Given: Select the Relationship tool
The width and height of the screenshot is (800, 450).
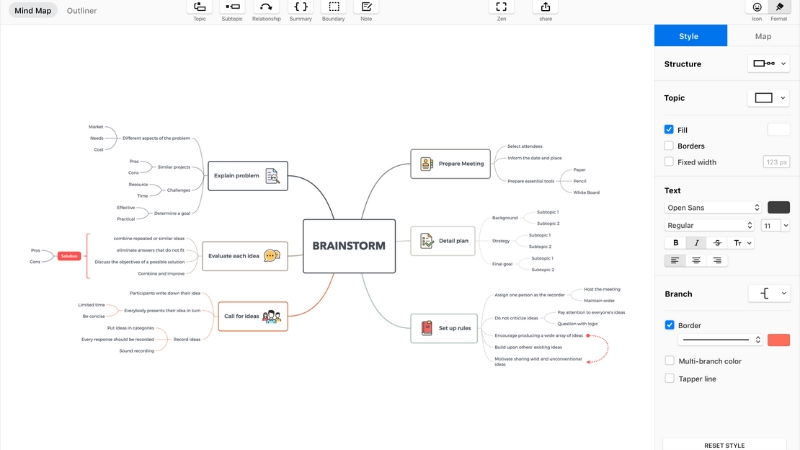Looking at the screenshot, I should point(266,8).
